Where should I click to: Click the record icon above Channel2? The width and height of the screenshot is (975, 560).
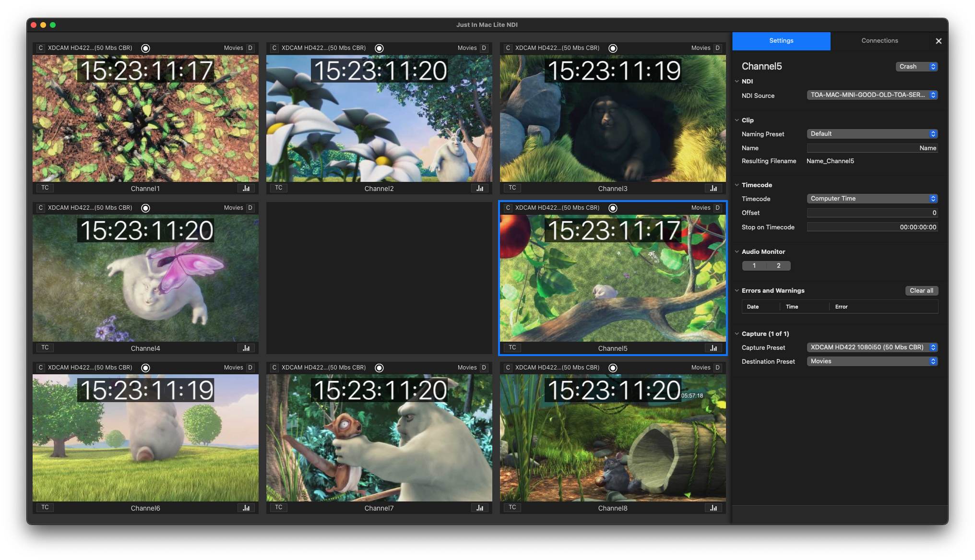click(x=379, y=48)
